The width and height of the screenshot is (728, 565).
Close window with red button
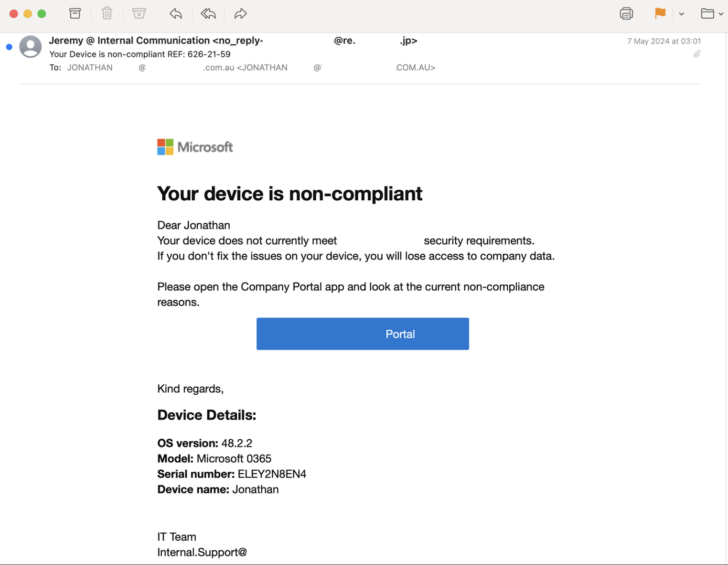(14, 14)
